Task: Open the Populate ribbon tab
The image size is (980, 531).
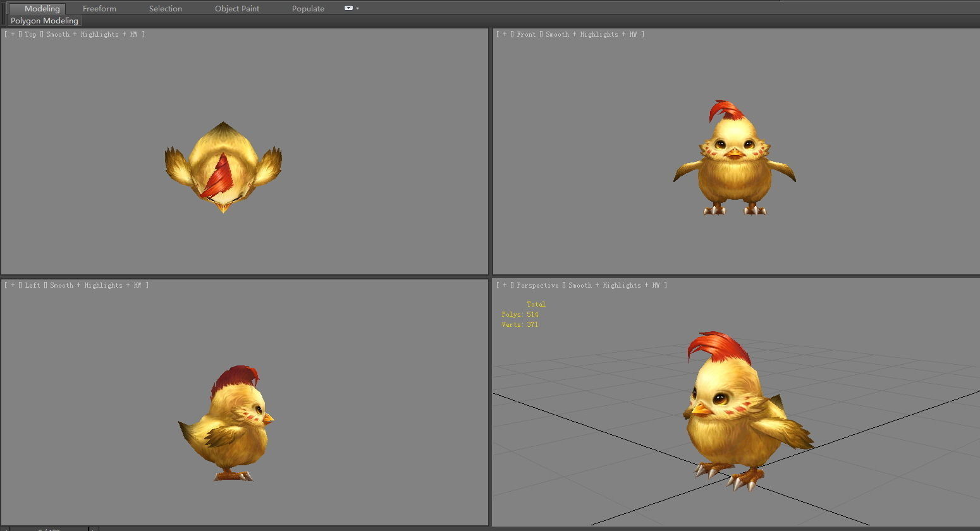Action: coord(308,8)
